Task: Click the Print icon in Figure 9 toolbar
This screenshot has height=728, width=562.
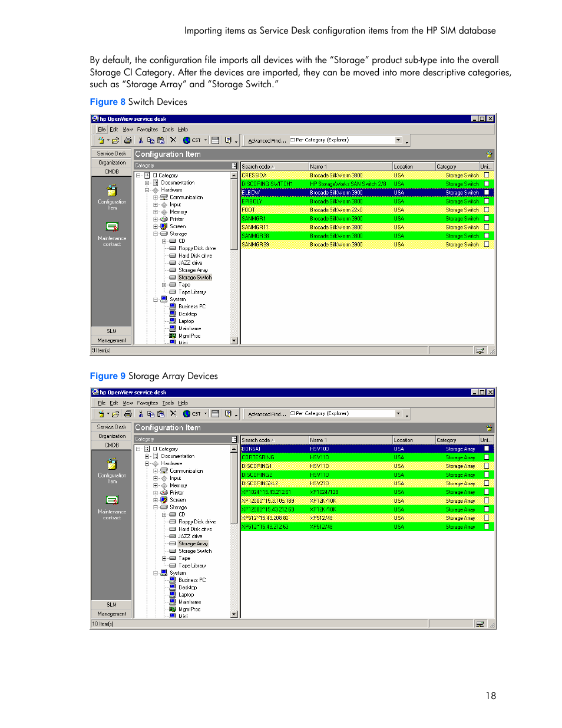Action: 128,414
